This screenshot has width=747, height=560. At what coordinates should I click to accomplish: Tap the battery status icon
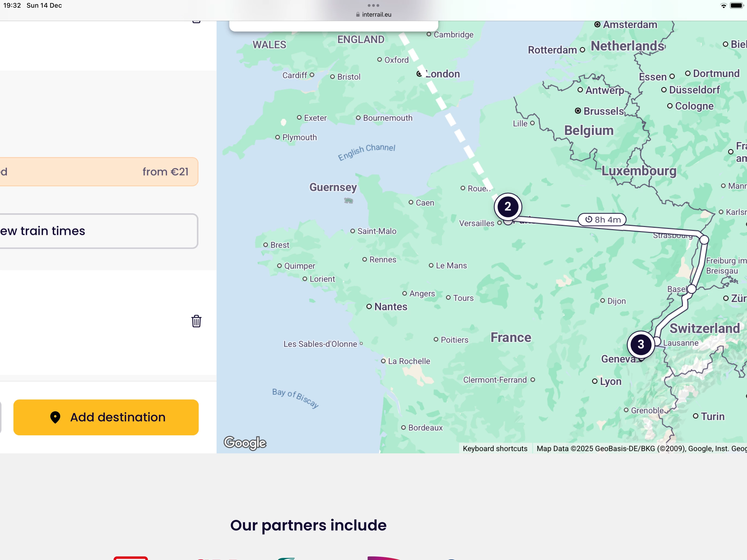pyautogui.click(x=736, y=6)
